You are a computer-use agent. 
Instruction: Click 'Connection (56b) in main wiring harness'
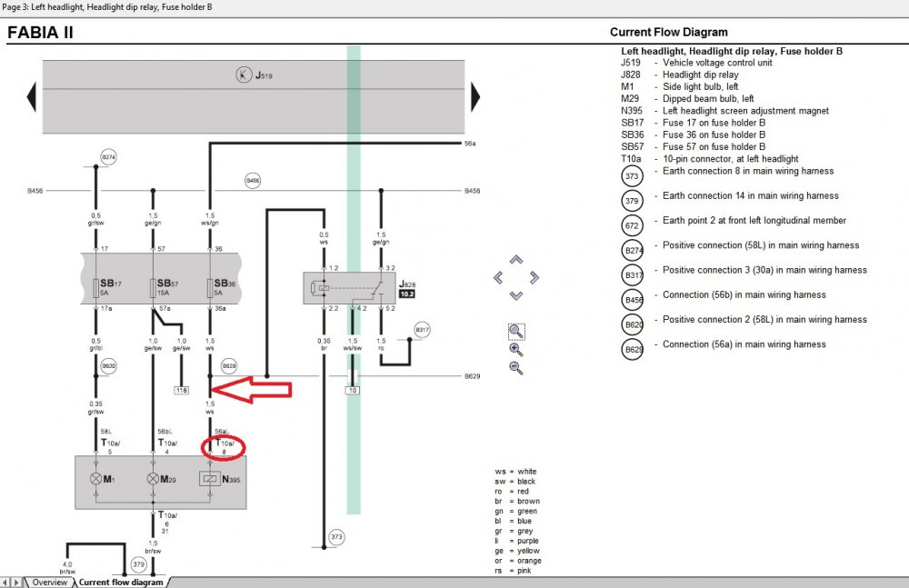[x=744, y=294]
